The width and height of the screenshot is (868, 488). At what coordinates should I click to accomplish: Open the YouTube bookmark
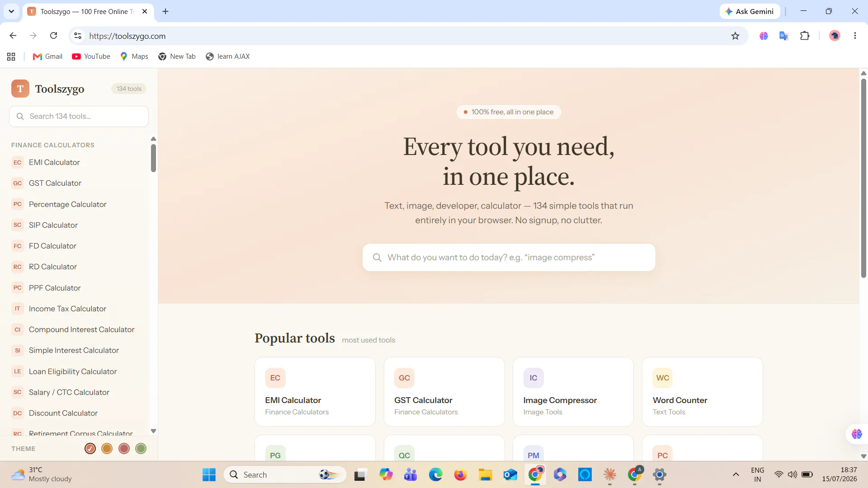click(x=91, y=56)
